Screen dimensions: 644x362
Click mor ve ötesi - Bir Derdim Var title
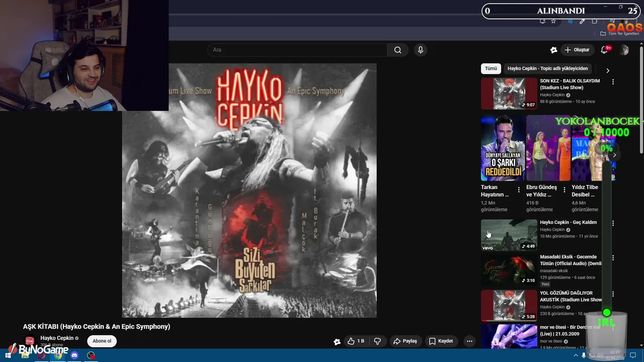tap(570, 330)
